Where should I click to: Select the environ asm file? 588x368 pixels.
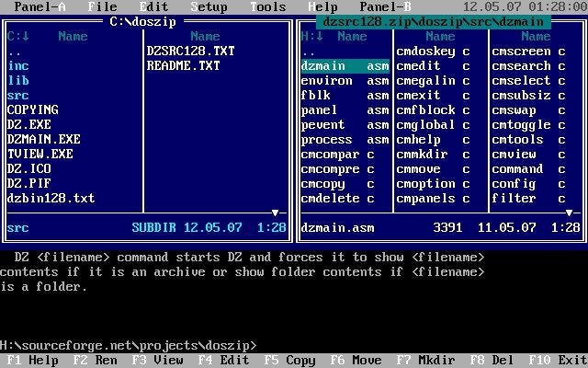click(x=345, y=80)
